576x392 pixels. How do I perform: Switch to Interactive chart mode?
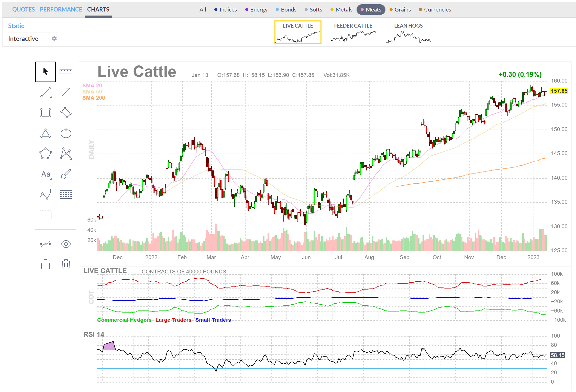[23, 39]
